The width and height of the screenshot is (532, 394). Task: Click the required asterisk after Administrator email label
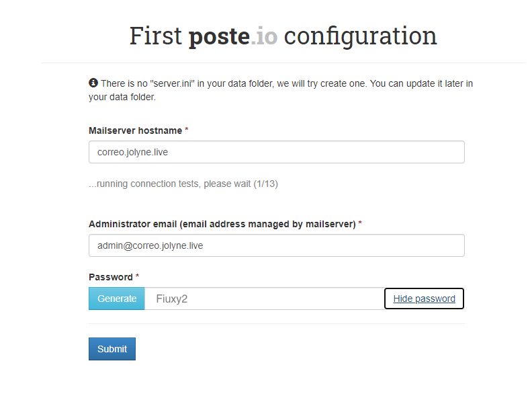pyautogui.click(x=360, y=224)
